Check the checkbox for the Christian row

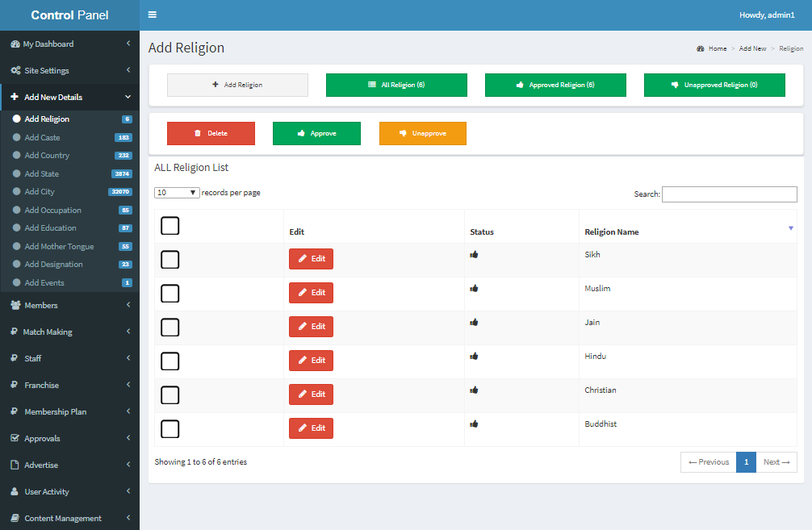(170, 395)
